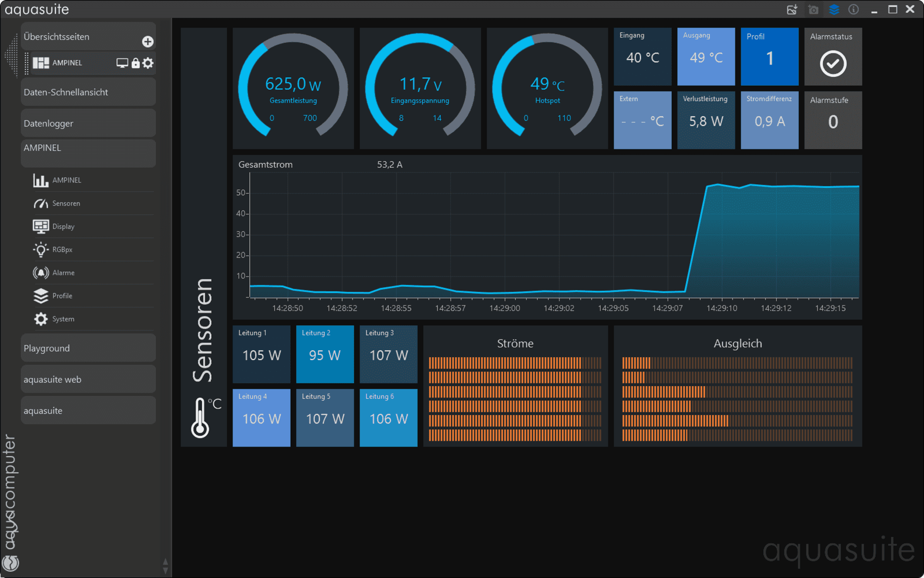Add a new overview page with plus icon
Image resolution: width=924 pixels, height=578 pixels.
(148, 42)
